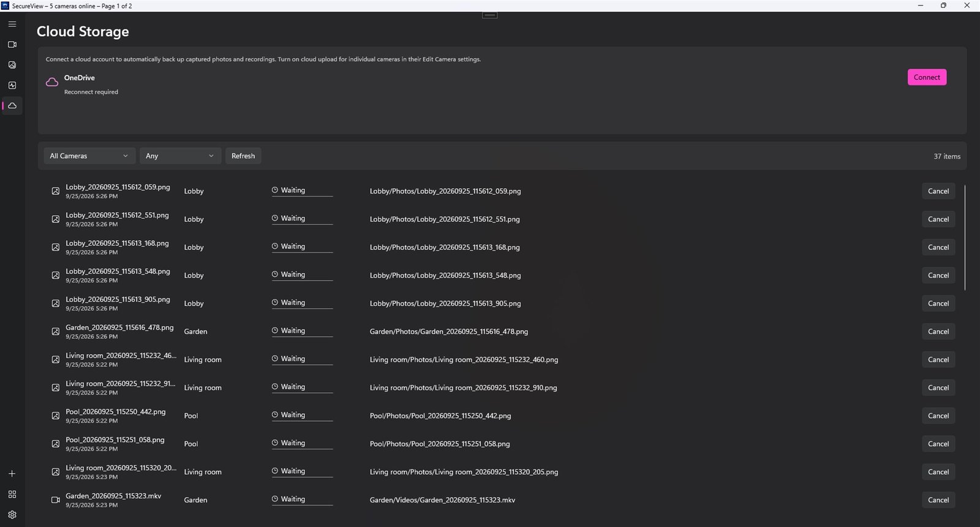Select path Garden/Videos/Garden_20260925_115323.mkv
This screenshot has height=527, width=980.
(x=442, y=500)
